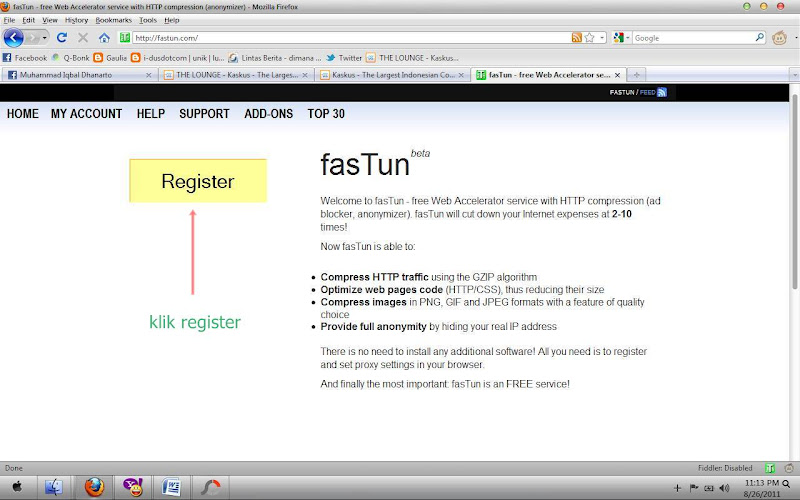Click the yellow Register button
The width and height of the screenshot is (800, 500).
[198, 181]
